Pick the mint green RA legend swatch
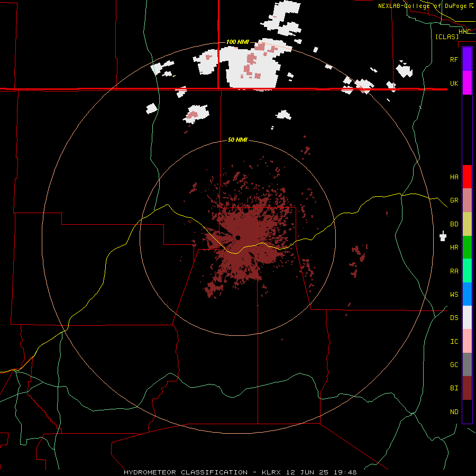 [x=467, y=271]
